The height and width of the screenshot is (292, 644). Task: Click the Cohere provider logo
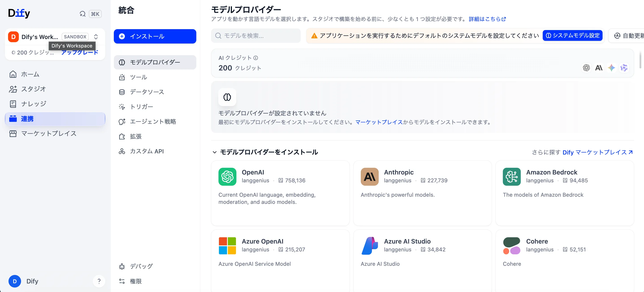(512, 246)
